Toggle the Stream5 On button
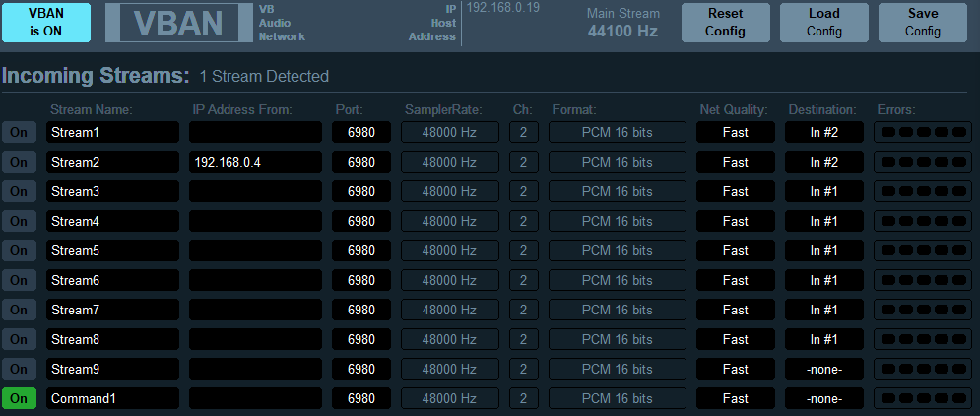 click(x=19, y=250)
